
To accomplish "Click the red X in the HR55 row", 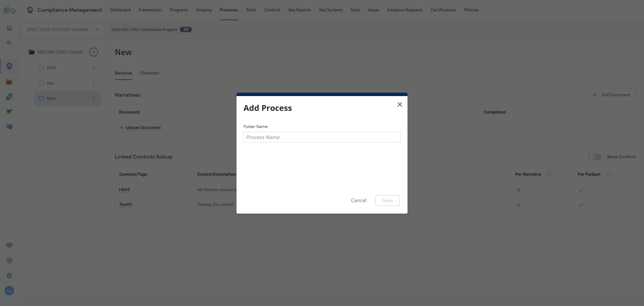I will click(x=519, y=190).
